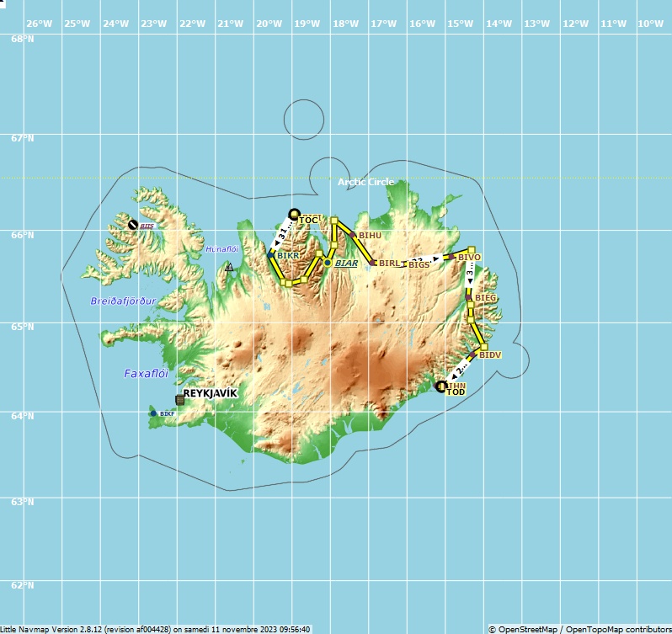Select the BIKR label text
This screenshot has height=634, width=672.
tap(288, 255)
